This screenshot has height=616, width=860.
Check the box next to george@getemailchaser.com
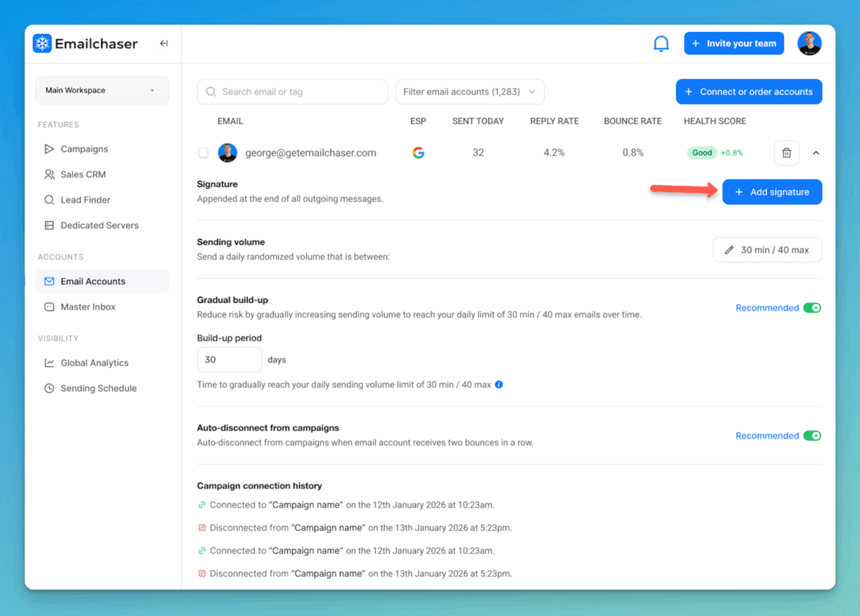[x=204, y=153]
